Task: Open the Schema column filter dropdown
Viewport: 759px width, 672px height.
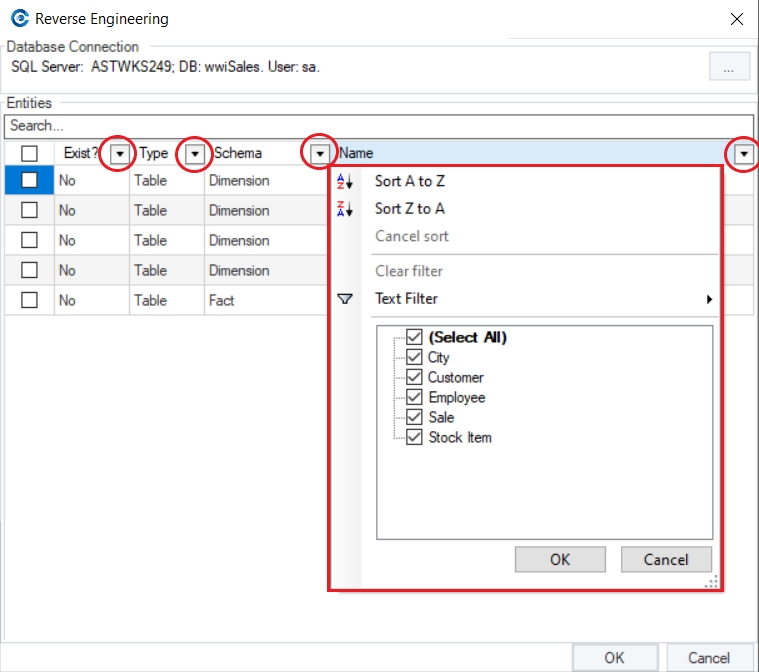Action: click(x=319, y=153)
